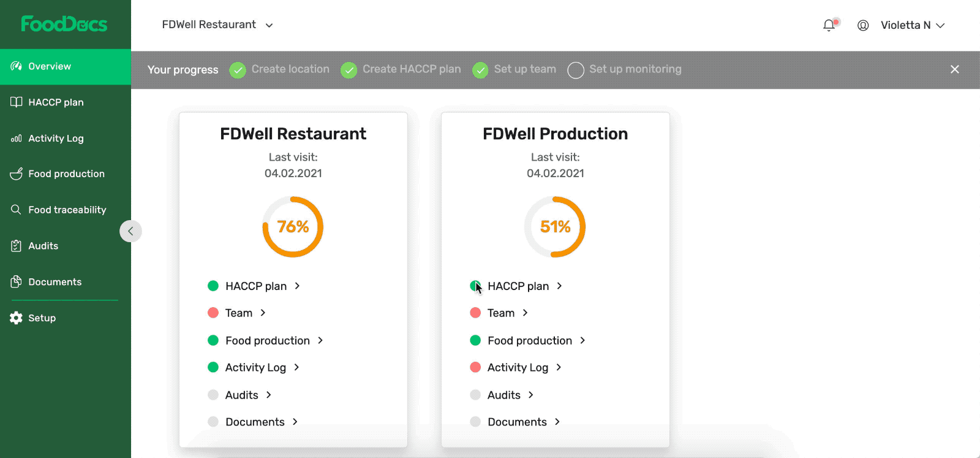Click the Food production bowl icon in sidebar
Image resolution: width=980 pixels, height=458 pixels.
click(x=17, y=174)
